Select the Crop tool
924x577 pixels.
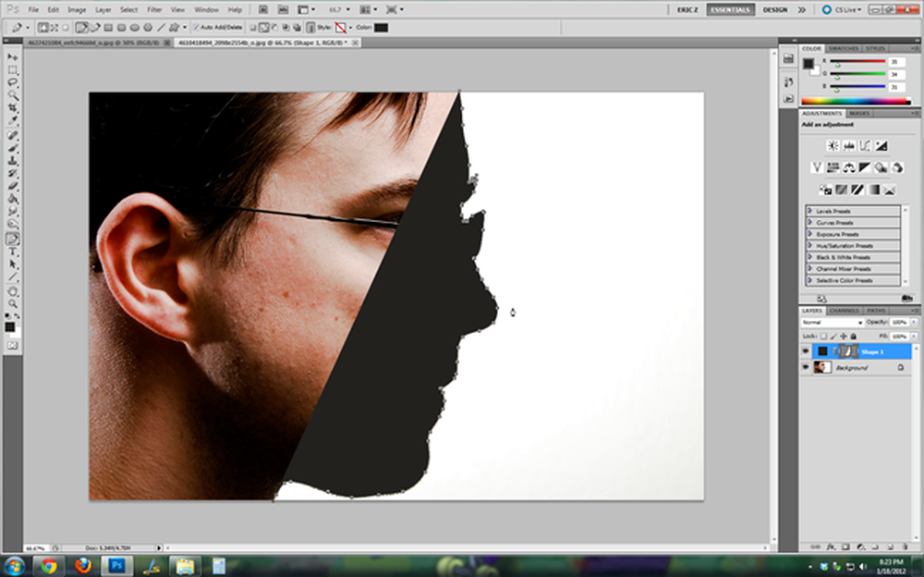pyautogui.click(x=12, y=108)
